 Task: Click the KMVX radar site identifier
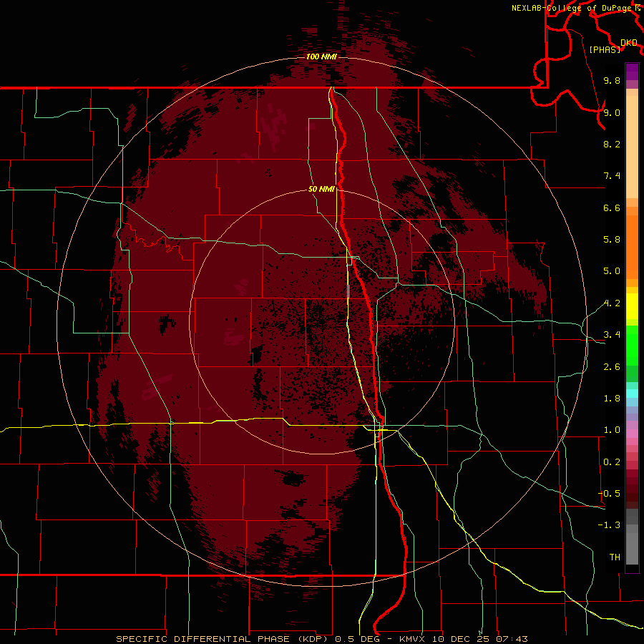412,639
